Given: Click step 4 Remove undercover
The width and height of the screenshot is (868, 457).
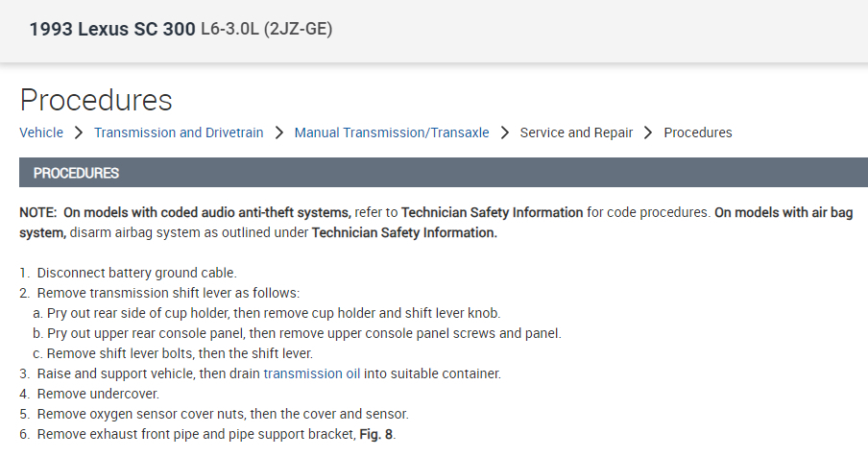Looking at the screenshot, I should point(98,394).
